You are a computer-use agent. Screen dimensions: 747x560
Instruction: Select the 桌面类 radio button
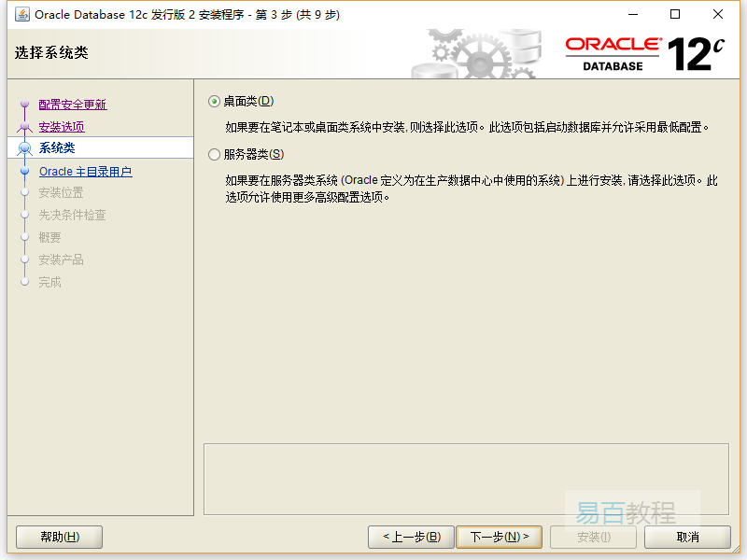click(215, 102)
